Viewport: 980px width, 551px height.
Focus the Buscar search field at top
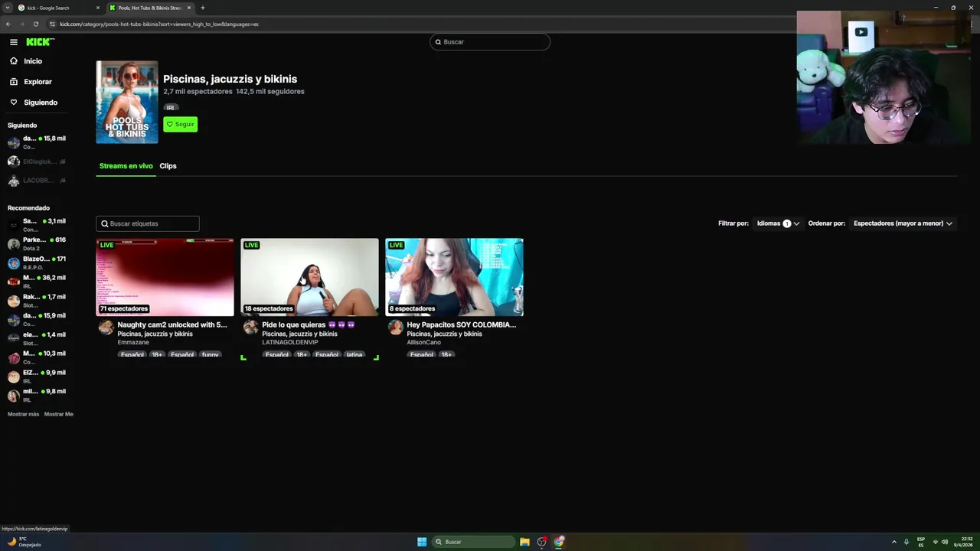[490, 42]
